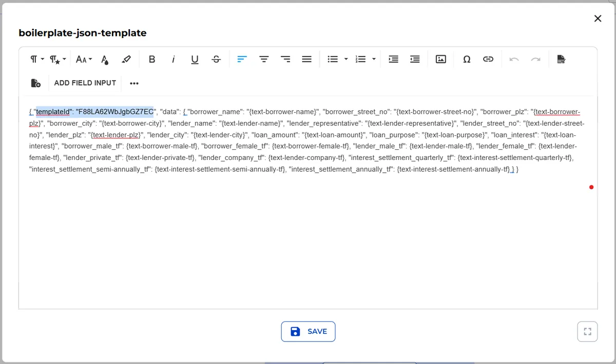Screen dimensions: 616x364
Task: Toggle italic formatting
Action: 174,59
